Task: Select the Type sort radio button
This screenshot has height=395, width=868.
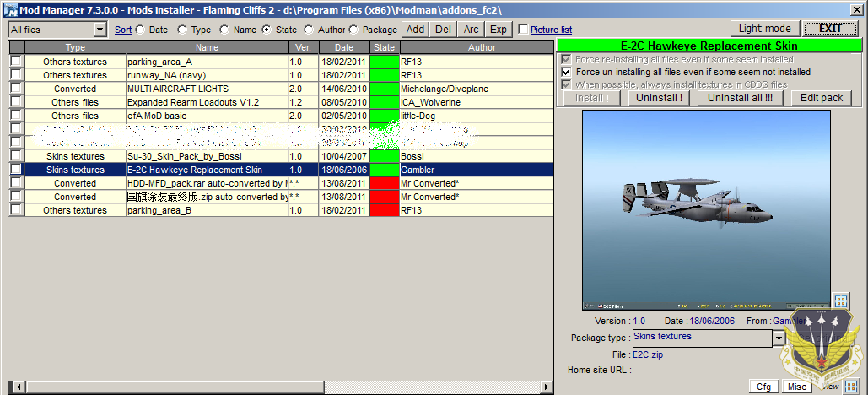Action: click(182, 30)
